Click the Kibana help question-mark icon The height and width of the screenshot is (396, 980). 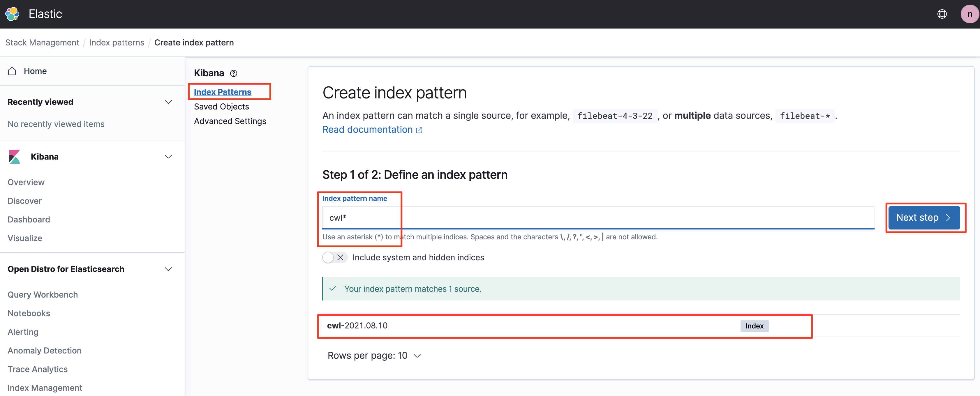point(234,73)
